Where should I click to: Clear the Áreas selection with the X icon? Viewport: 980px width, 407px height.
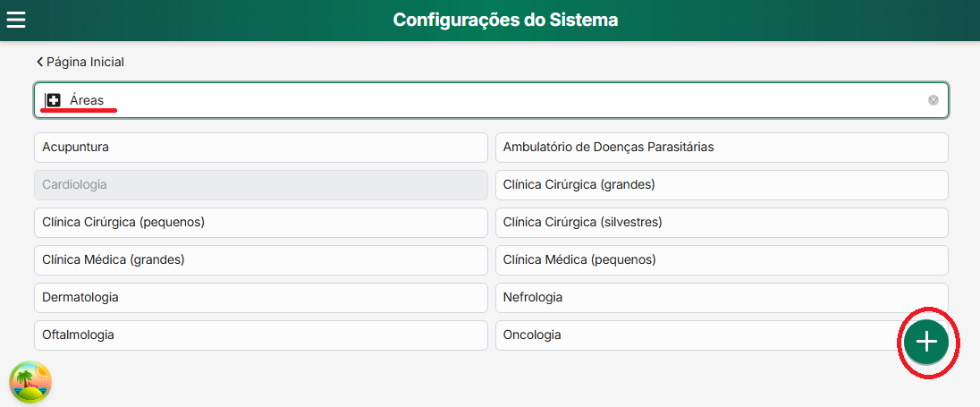(x=933, y=100)
